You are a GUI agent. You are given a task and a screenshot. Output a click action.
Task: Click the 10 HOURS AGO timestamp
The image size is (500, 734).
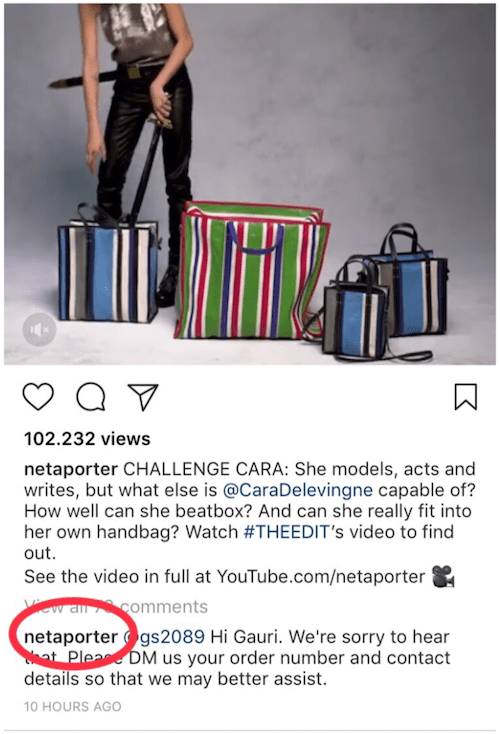tap(73, 706)
